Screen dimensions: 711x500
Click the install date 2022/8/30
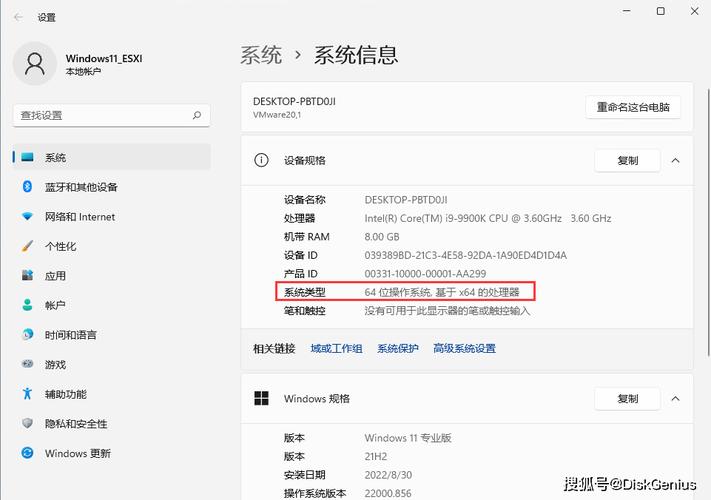click(388, 475)
